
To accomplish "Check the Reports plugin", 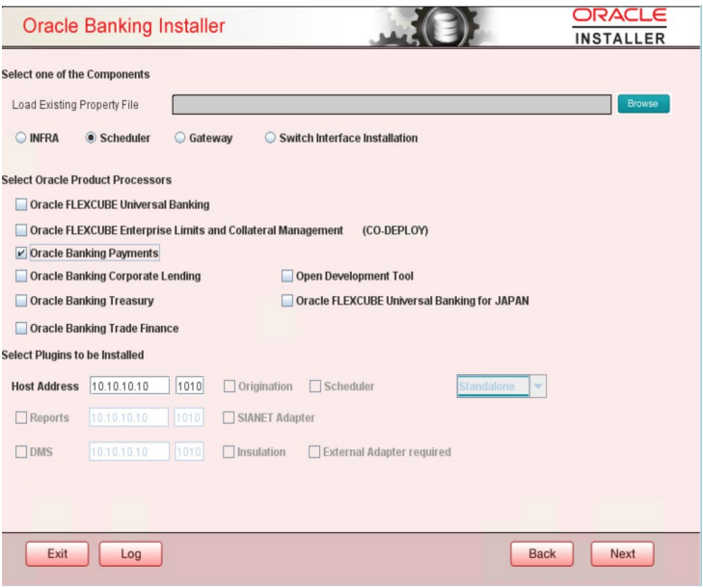I will [x=21, y=417].
